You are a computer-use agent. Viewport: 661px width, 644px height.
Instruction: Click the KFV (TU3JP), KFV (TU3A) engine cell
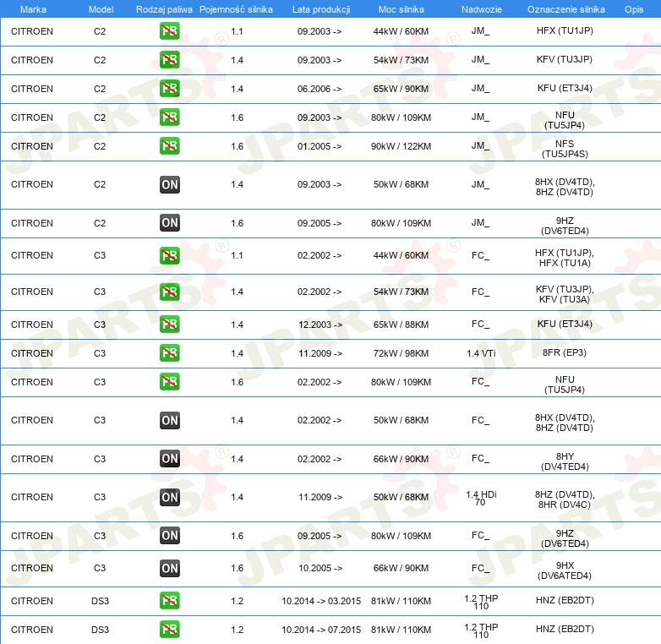click(x=565, y=294)
